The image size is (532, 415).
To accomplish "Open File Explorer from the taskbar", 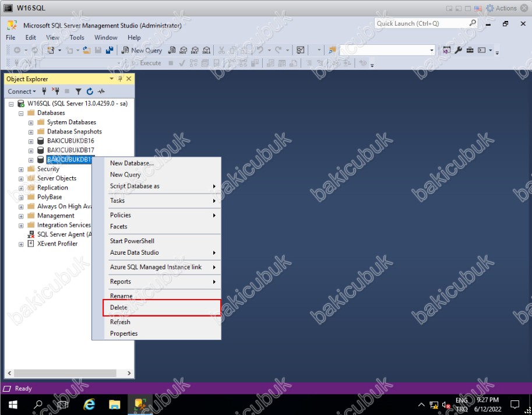I will click(x=115, y=405).
